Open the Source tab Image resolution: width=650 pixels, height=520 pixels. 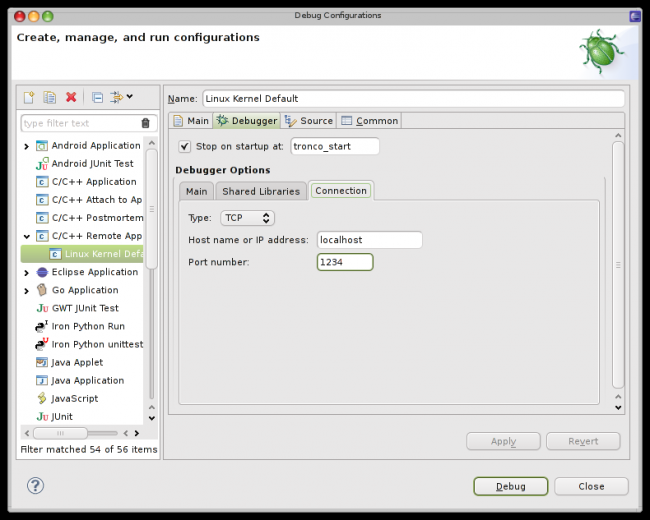point(309,121)
